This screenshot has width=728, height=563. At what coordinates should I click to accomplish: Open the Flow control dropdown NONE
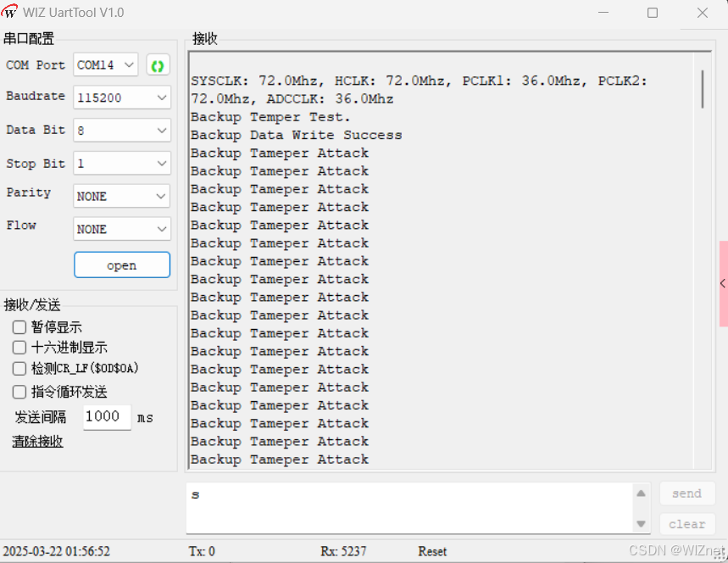(122, 229)
